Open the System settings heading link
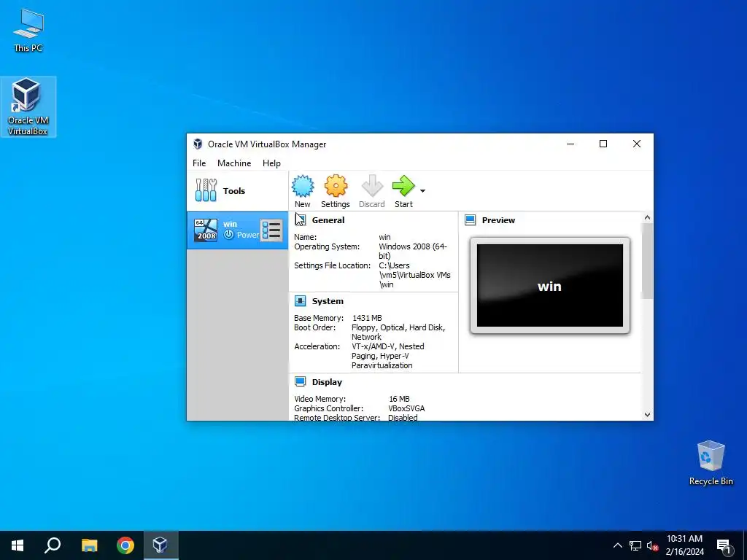 point(328,301)
